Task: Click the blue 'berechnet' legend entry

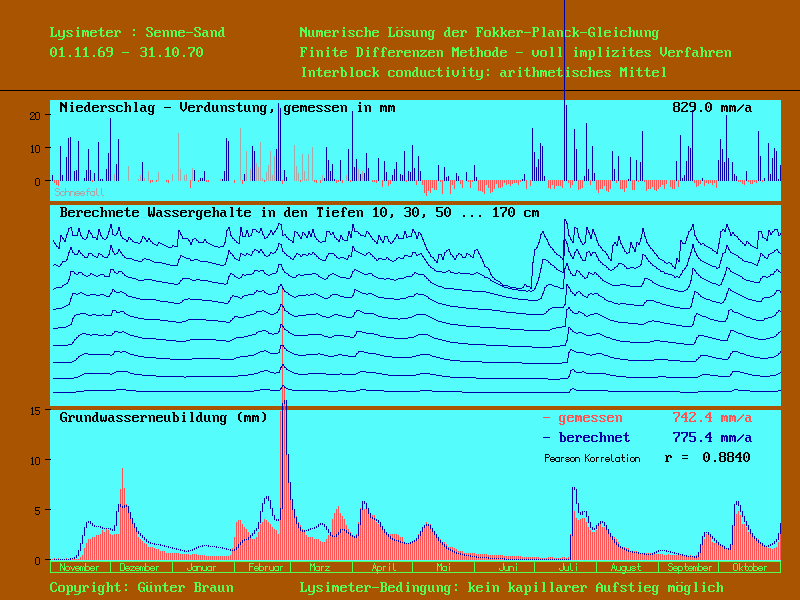Action: (586, 438)
